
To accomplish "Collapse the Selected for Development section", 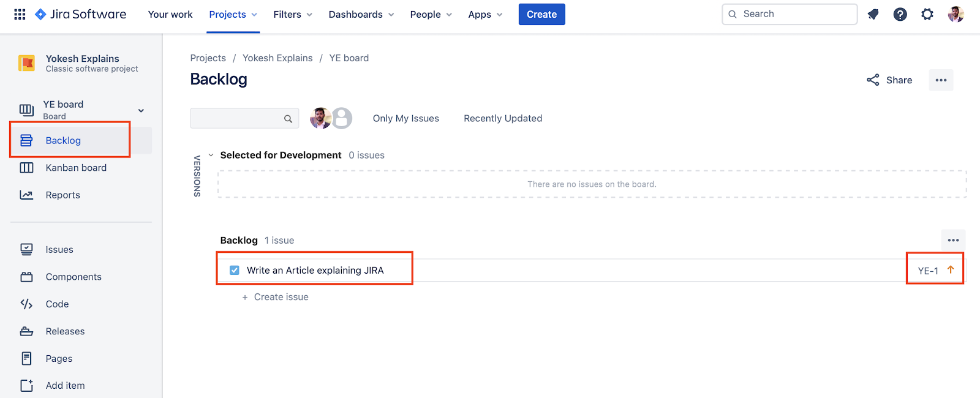I will pyautogui.click(x=211, y=155).
